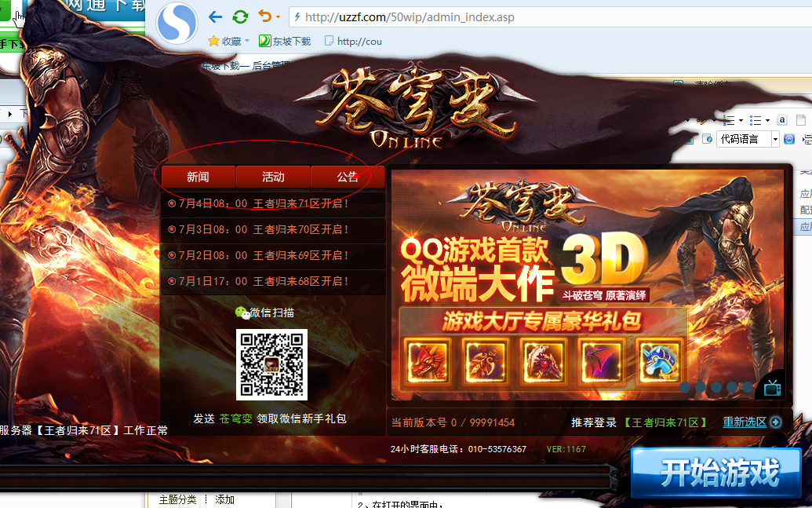Click the Sogou browser logo
The image size is (812, 508).
177,24
